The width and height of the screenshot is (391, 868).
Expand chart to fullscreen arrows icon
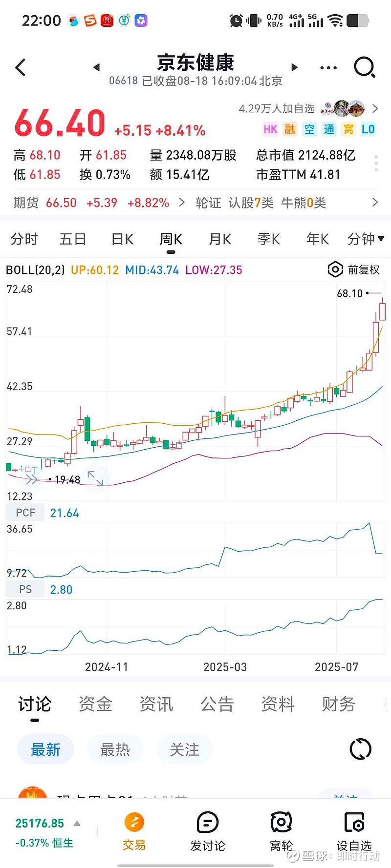(95, 478)
